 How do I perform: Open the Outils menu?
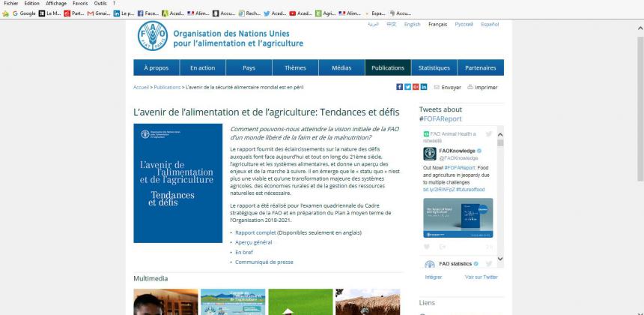(x=100, y=3)
